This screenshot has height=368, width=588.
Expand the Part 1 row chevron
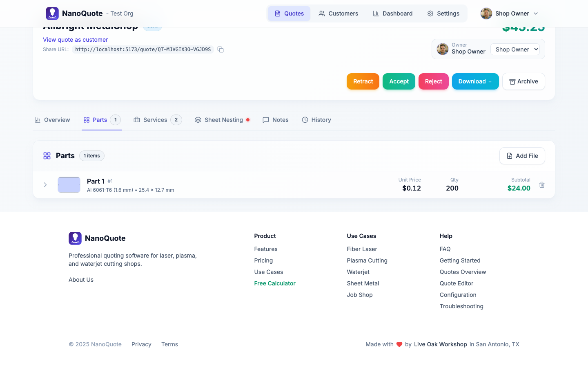click(x=45, y=185)
